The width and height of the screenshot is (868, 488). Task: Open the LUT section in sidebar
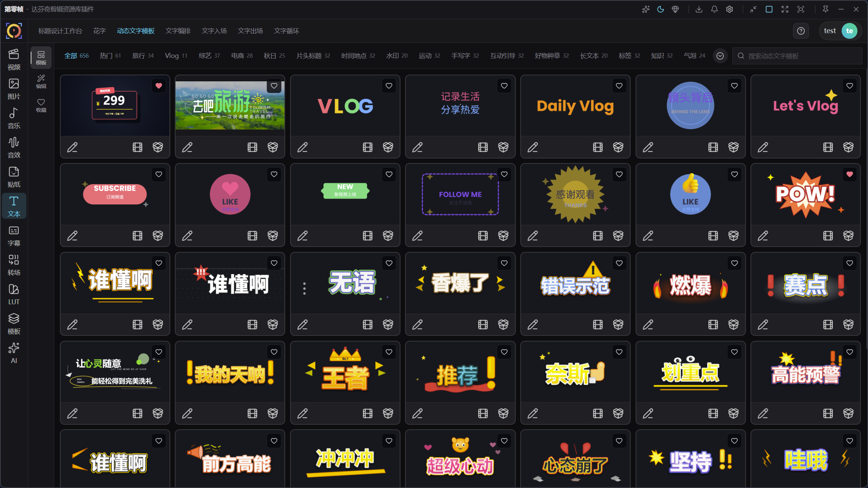click(x=14, y=294)
